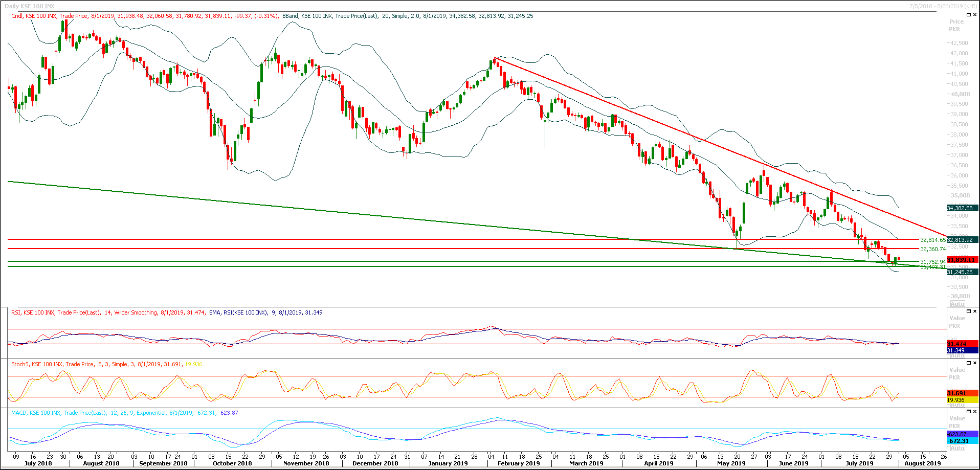Select the Cndl candlestick legend label
The width and height of the screenshot is (980, 470).
(x=17, y=16)
